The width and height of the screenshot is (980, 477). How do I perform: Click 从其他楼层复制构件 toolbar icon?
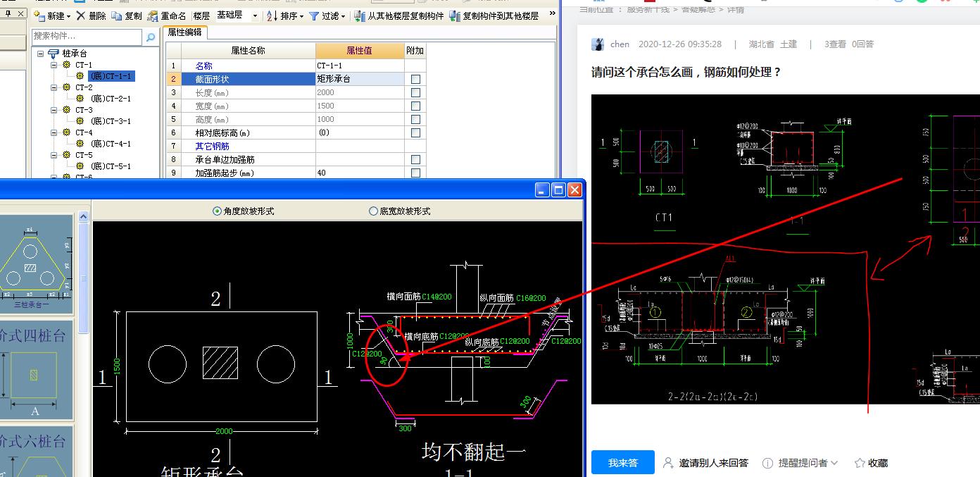[360, 16]
